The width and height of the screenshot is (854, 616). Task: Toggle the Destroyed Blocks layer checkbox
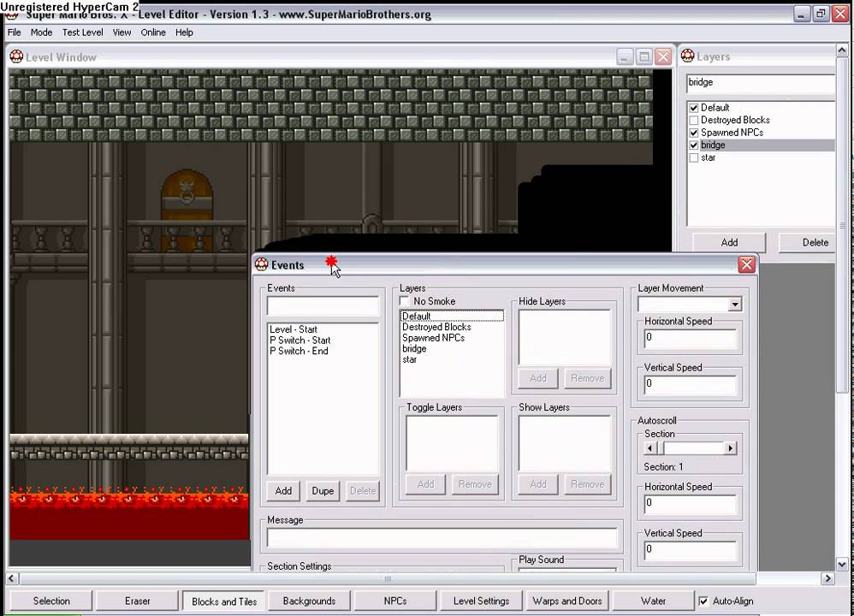[x=693, y=121]
